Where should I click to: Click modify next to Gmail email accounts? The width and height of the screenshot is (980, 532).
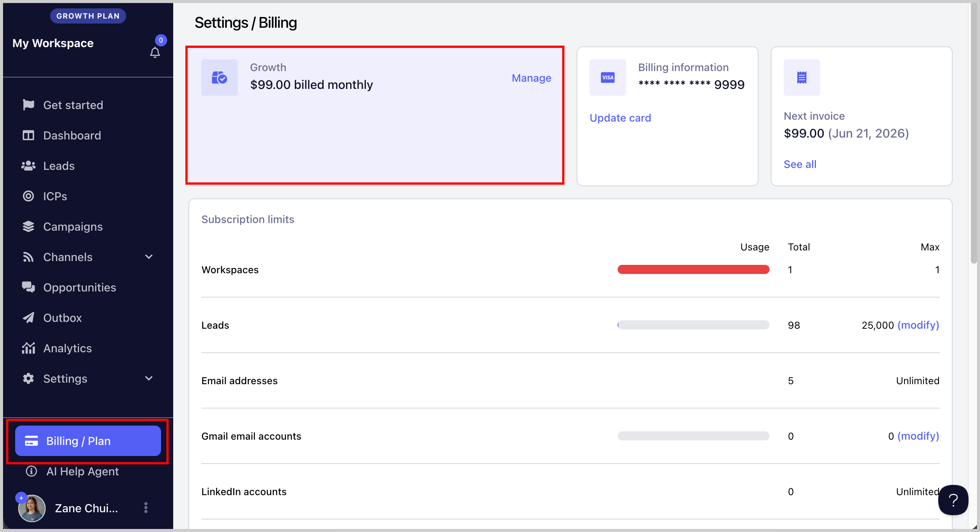coord(918,436)
